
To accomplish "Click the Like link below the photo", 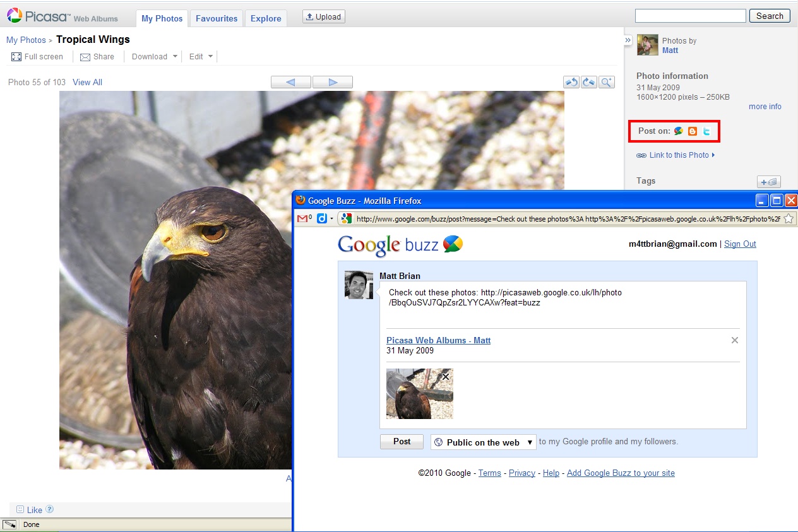I will tap(35, 510).
